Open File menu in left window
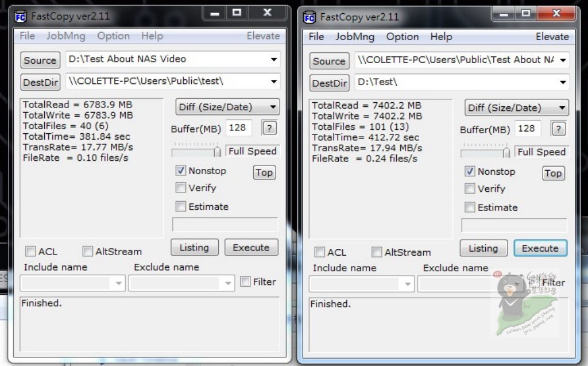The height and width of the screenshot is (366, 588). 27,36
